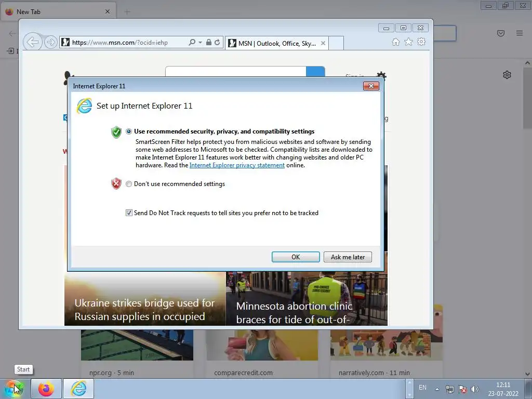Click the Firefox import bookmarks icon
The image size is (532, 399).
point(10,51)
